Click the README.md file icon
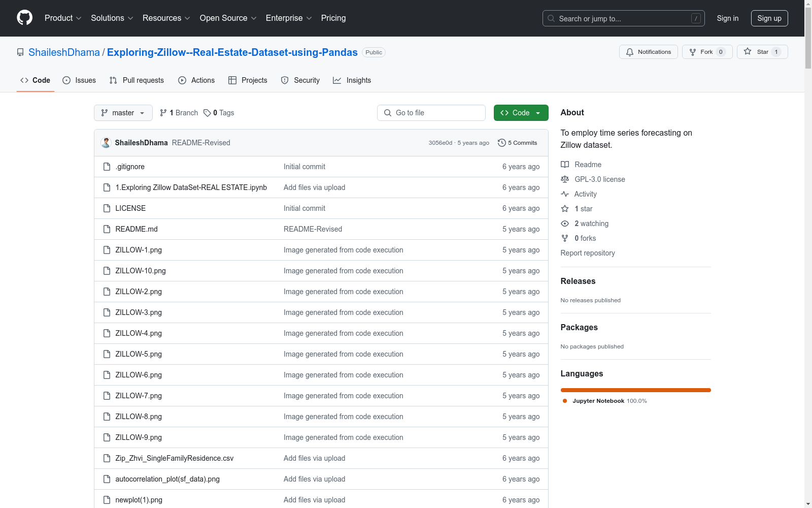 click(x=107, y=229)
